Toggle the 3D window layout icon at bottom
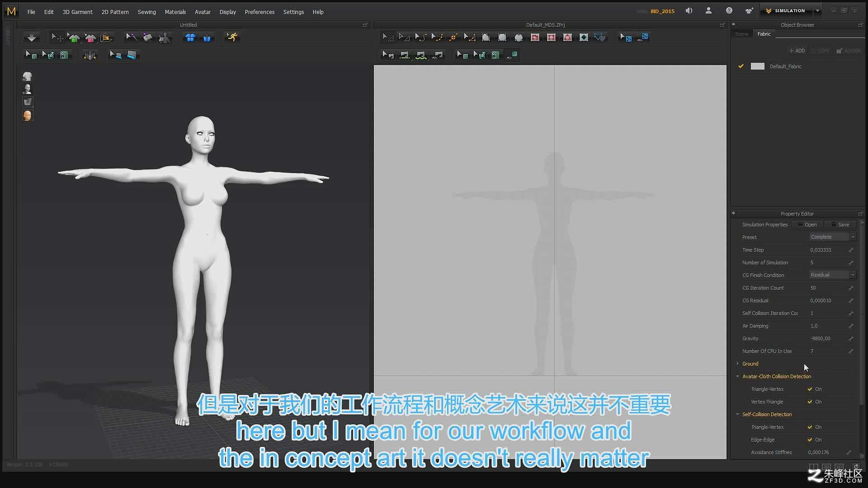The width and height of the screenshot is (868, 488). pos(826,467)
